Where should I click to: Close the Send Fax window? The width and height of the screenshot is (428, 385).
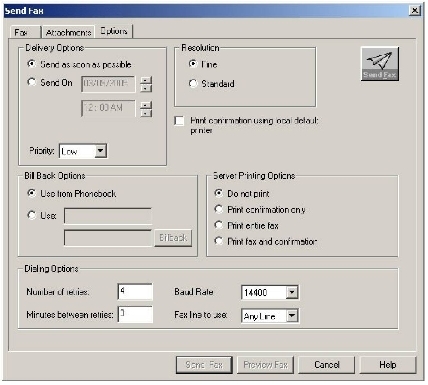(x=415, y=11)
